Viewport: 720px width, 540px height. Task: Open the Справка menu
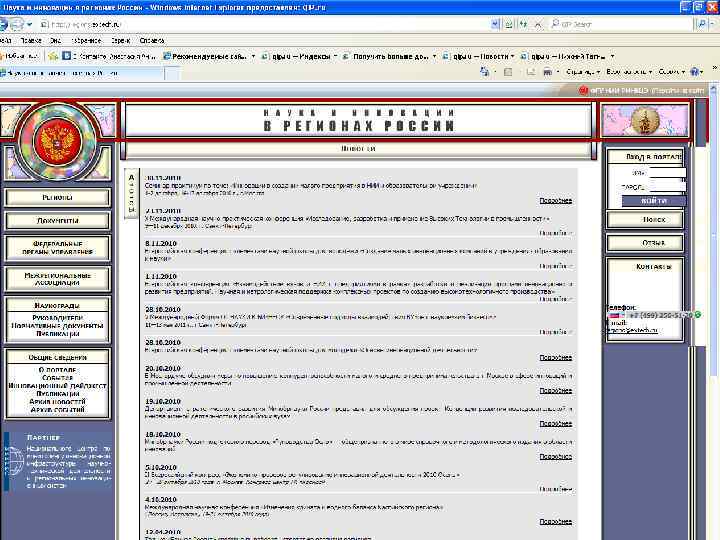click(x=152, y=40)
